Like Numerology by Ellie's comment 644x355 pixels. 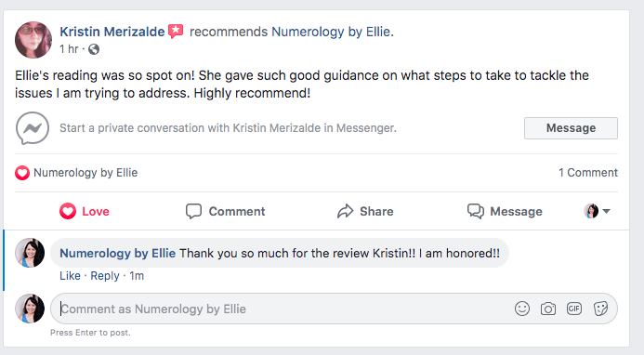[x=70, y=276]
